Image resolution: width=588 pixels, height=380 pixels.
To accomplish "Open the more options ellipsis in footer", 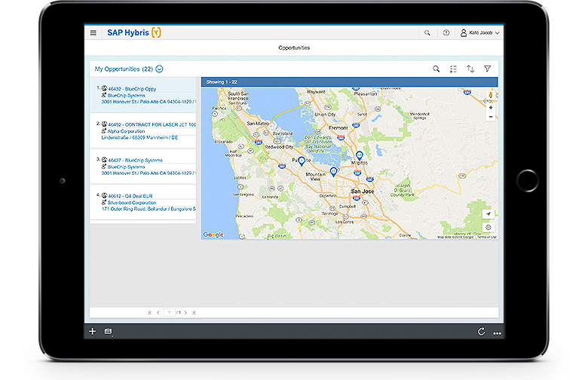I will 498,333.
